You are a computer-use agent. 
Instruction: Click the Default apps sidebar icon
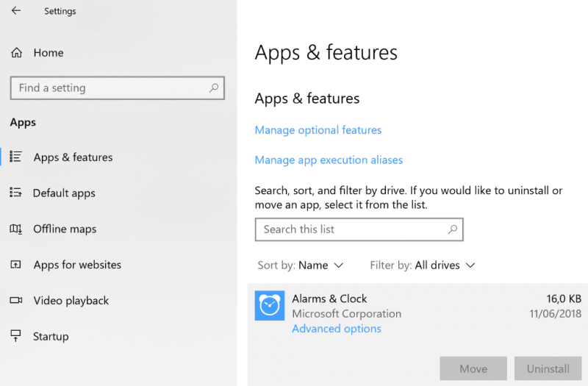click(15, 193)
